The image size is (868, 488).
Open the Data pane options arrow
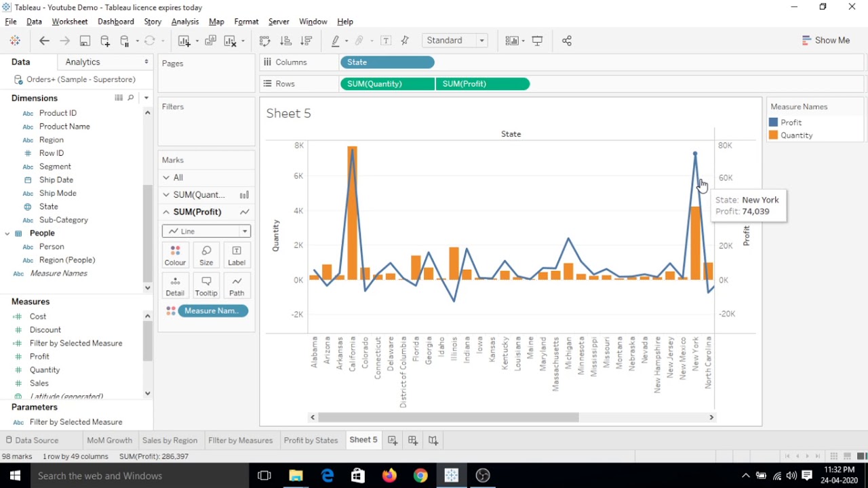pyautogui.click(x=146, y=62)
